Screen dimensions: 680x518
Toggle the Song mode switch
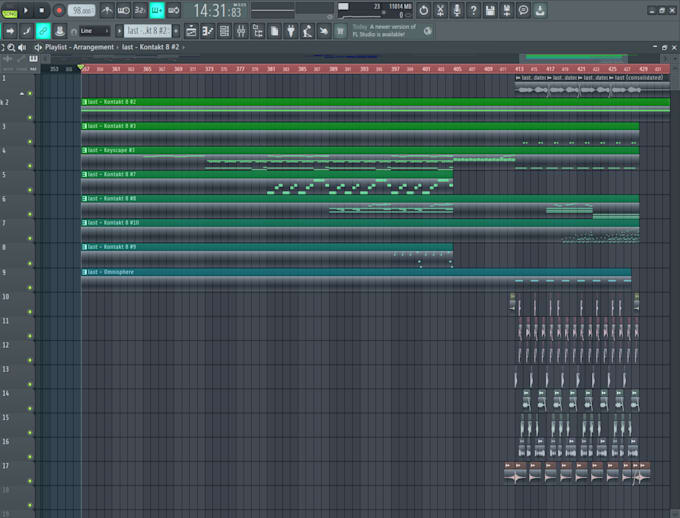[x=9, y=13]
